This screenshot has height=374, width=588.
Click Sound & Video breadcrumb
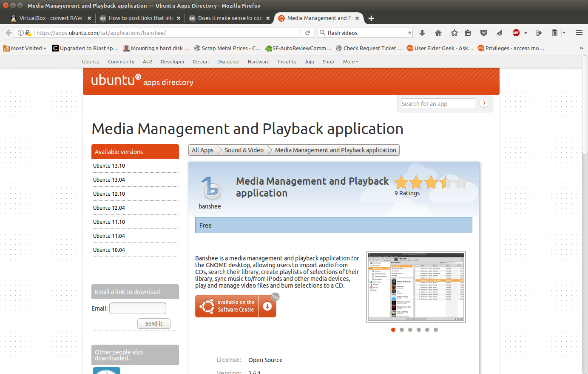(x=244, y=150)
